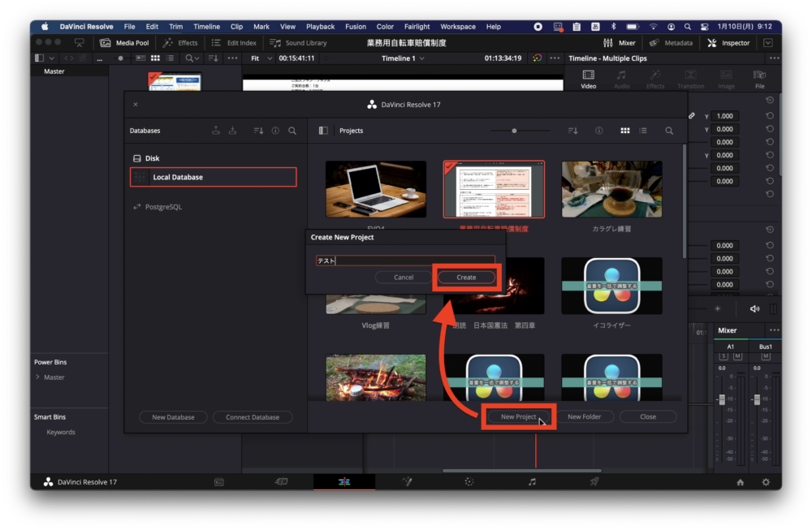Cancel the Create New Project dialog
The height and width of the screenshot is (530, 812).
404,278
